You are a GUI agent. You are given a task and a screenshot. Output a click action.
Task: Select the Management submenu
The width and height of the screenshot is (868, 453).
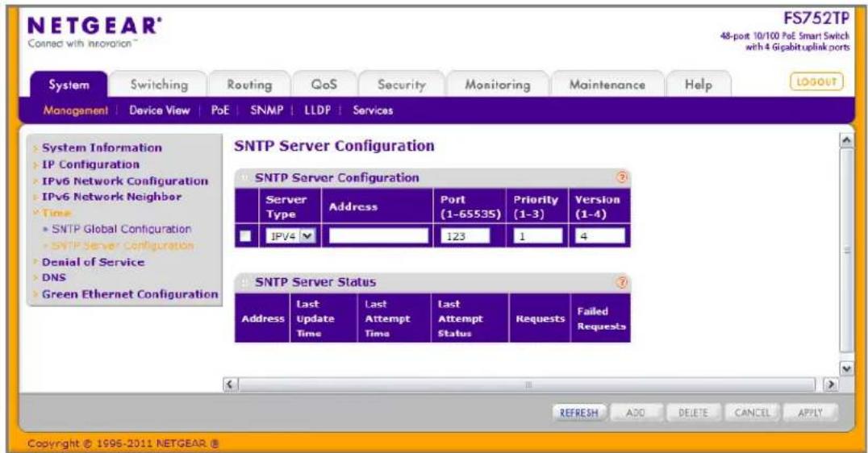coord(76,110)
